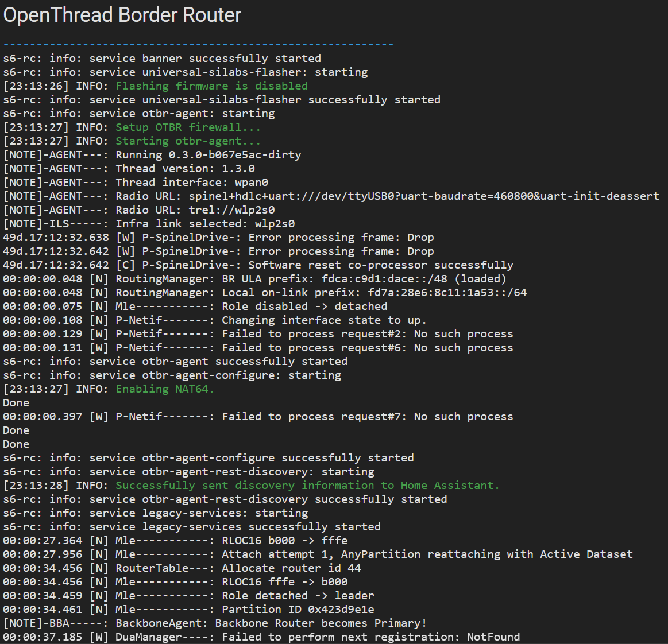Click the 'Software reset co-processor successfully' line
Screen dimensions: 668x644
point(380,265)
